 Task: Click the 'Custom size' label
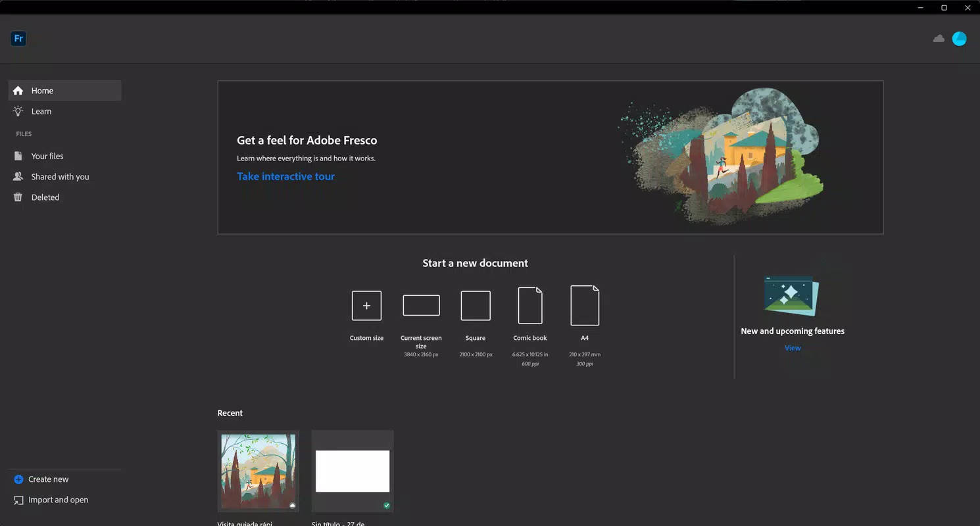pos(366,338)
